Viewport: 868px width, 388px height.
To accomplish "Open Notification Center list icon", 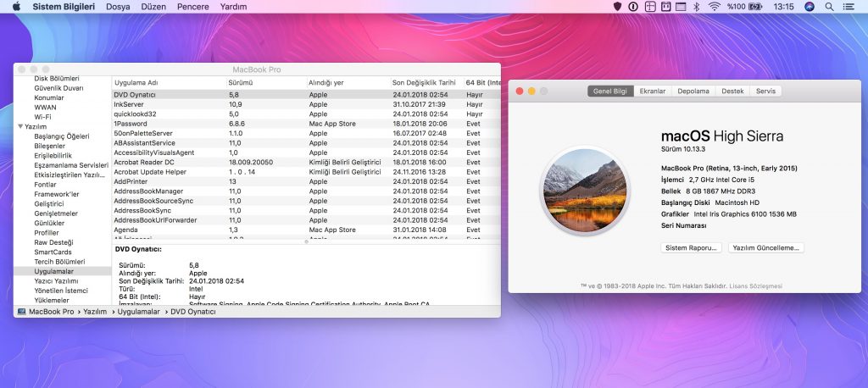I will coord(854,7).
